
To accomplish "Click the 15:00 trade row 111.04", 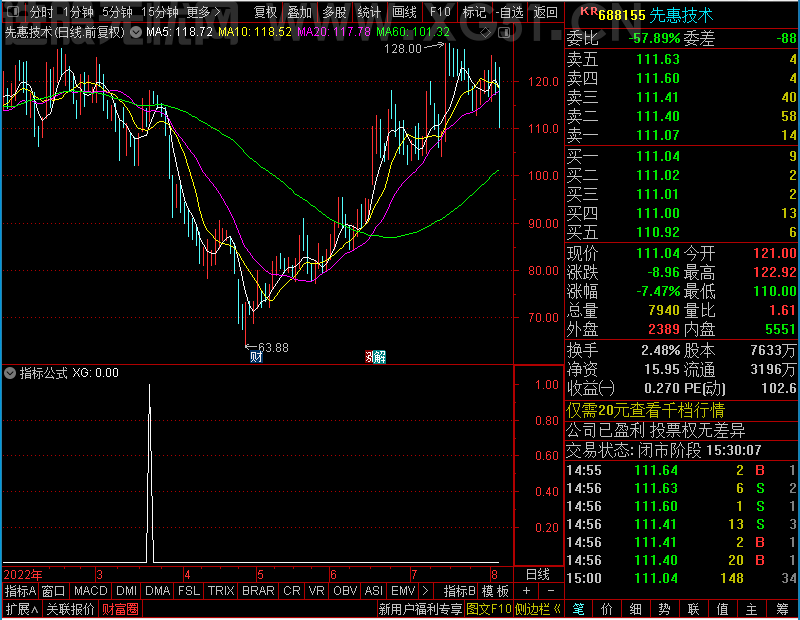I will click(682, 578).
